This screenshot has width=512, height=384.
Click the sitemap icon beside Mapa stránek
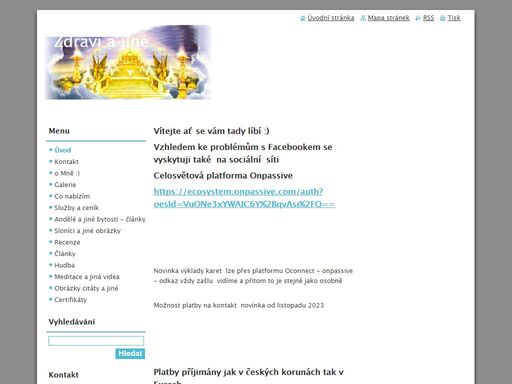tap(363, 18)
